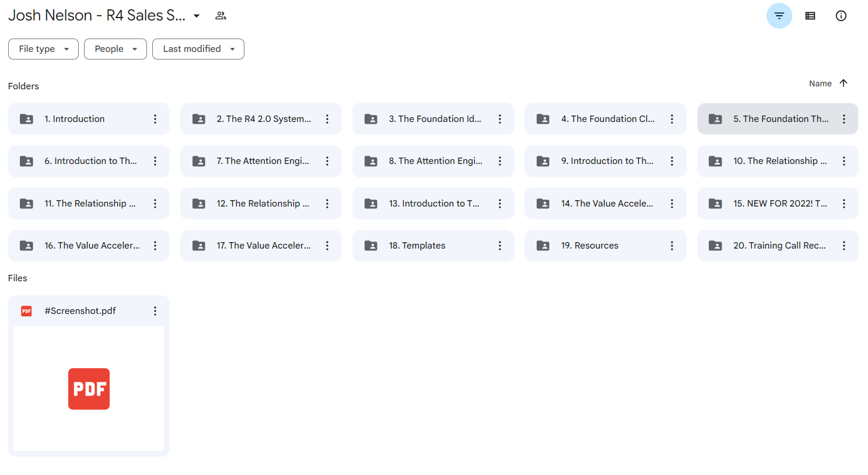
Task: Open more actions for 6. Introduction to Th...
Action: point(155,161)
